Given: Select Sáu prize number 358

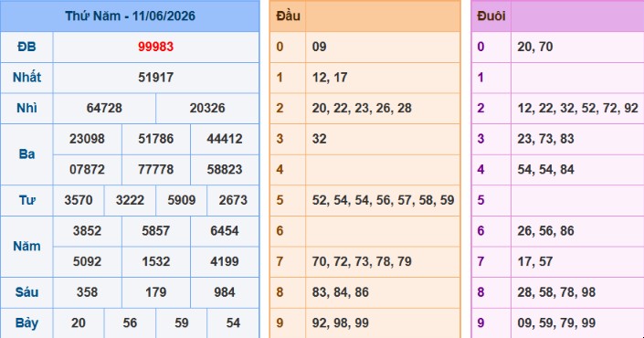Looking at the screenshot, I should 87,292.
